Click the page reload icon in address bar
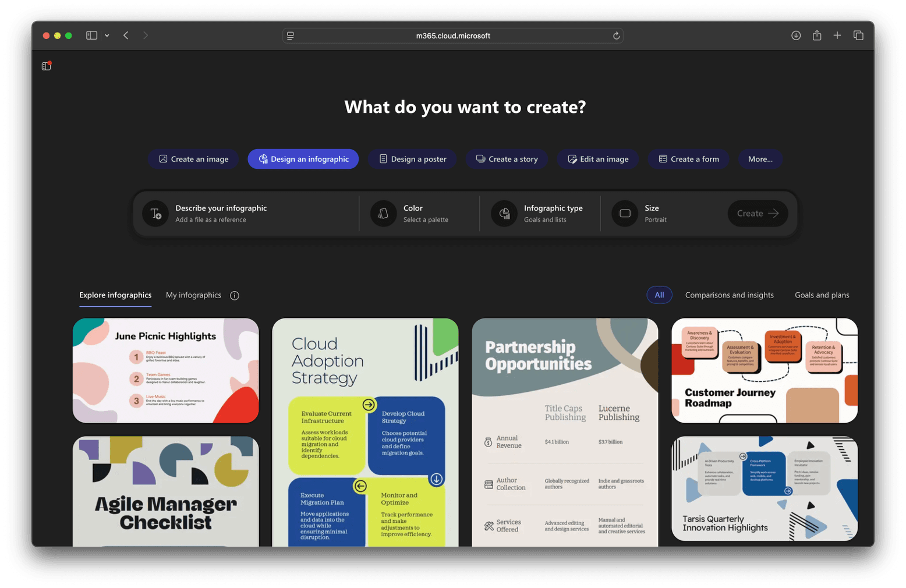 pos(616,36)
